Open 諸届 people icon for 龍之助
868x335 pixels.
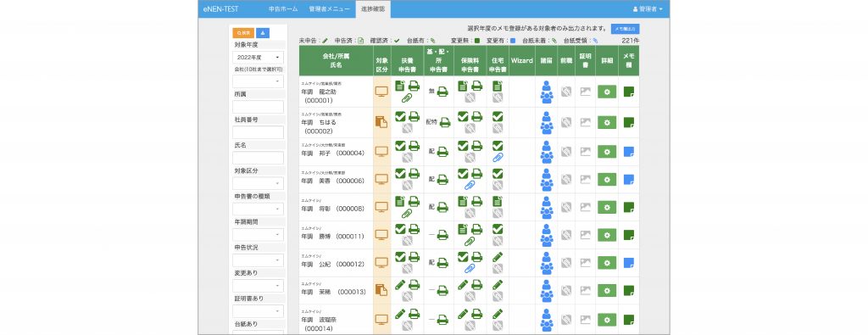547,92
